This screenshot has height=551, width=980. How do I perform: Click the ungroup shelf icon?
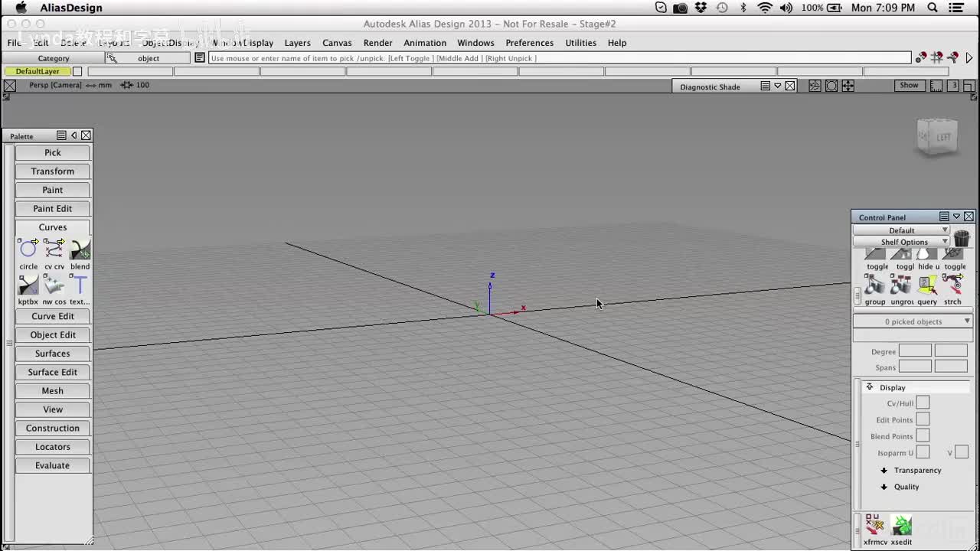[901, 285]
